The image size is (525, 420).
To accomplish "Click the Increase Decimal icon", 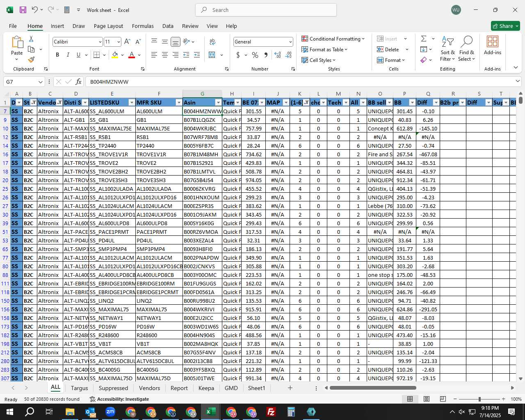I will 278,55.
